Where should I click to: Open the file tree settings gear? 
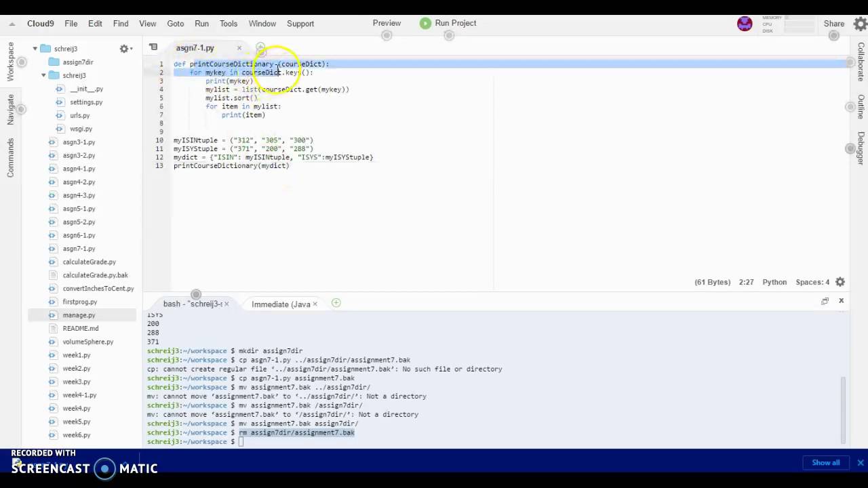124,49
